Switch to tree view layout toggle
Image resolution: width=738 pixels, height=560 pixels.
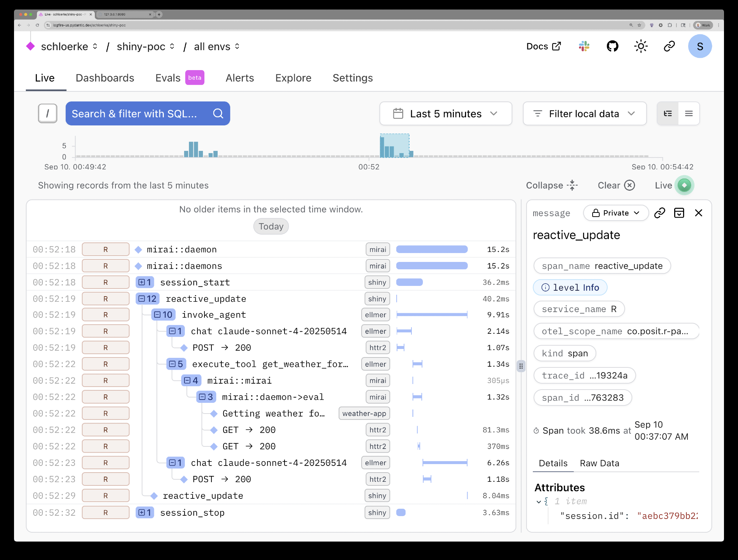[x=668, y=114]
